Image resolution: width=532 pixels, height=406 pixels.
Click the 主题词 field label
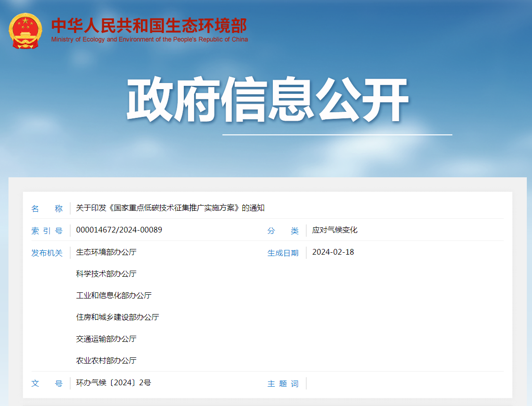pos(283,383)
